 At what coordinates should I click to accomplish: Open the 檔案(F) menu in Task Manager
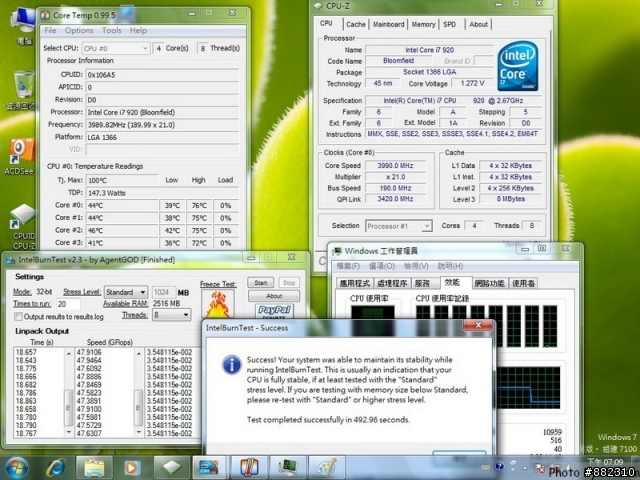coord(348,266)
